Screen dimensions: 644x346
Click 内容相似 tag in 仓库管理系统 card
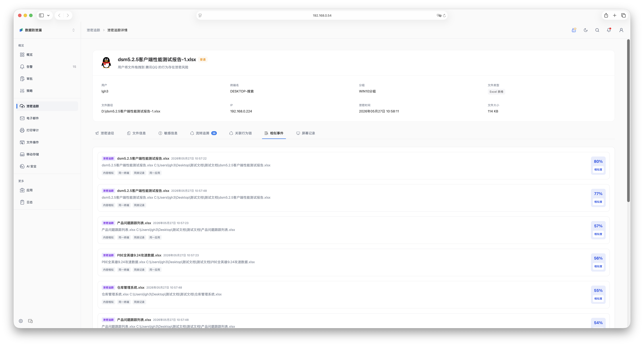pyautogui.click(x=108, y=302)
